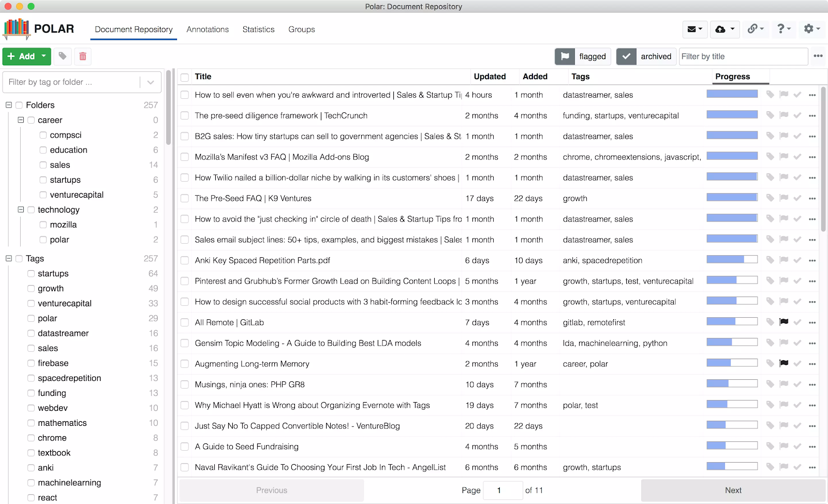
Task: Click progress bar for 'A Guide to Seed Fundraising'
Action: point(732,446)
